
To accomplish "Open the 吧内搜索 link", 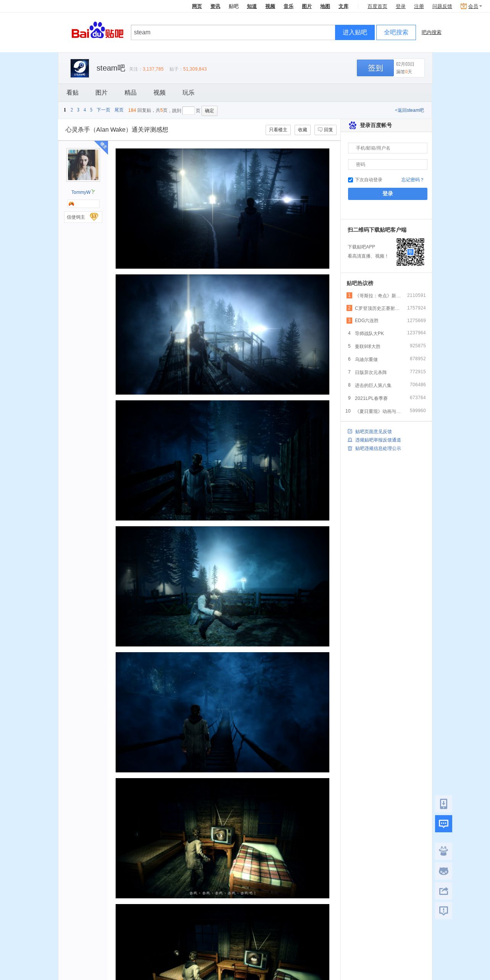I will [432, 32].
